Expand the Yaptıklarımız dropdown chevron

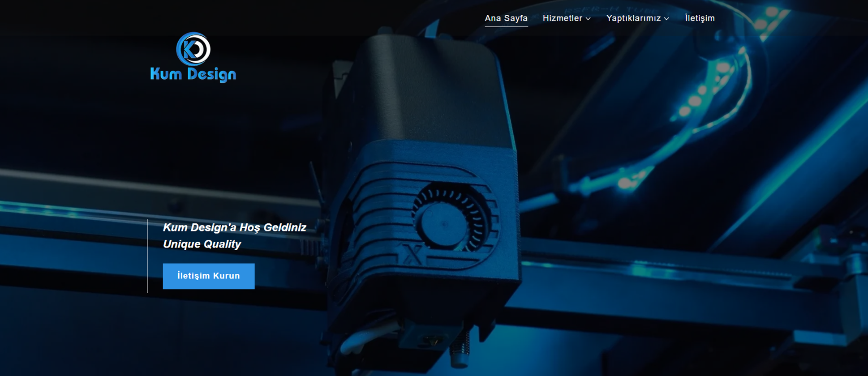coord(666,19)
